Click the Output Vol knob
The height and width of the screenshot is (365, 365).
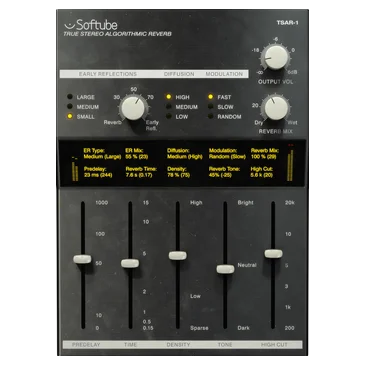coord(276,57)
